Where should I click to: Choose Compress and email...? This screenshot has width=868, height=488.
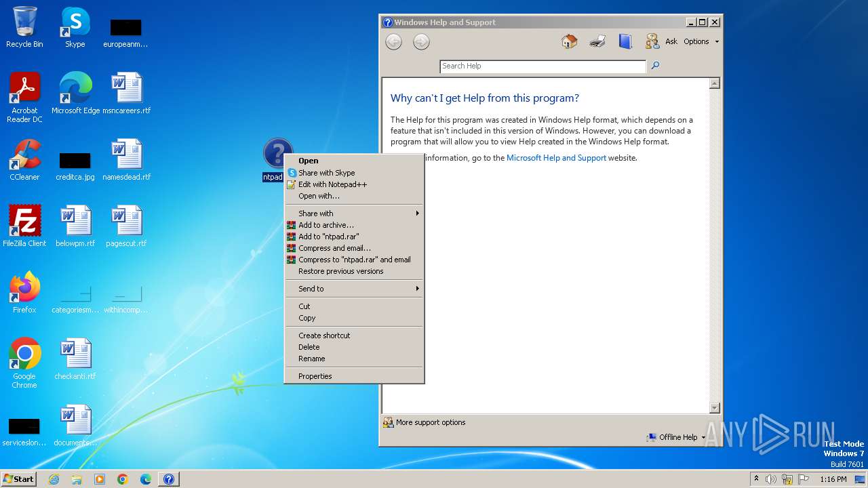(354, 248)
